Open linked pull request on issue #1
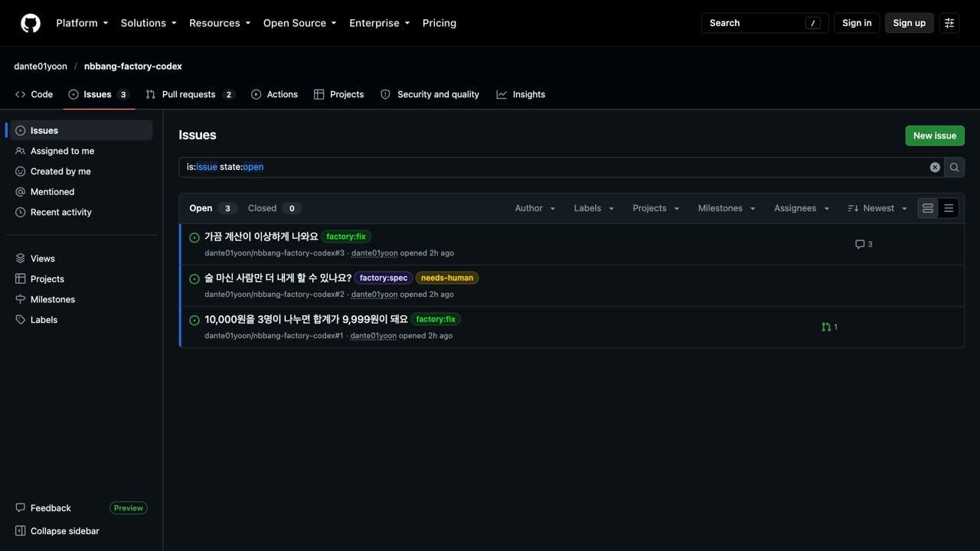This screenshot has width=980, height=551. [829, 327]
